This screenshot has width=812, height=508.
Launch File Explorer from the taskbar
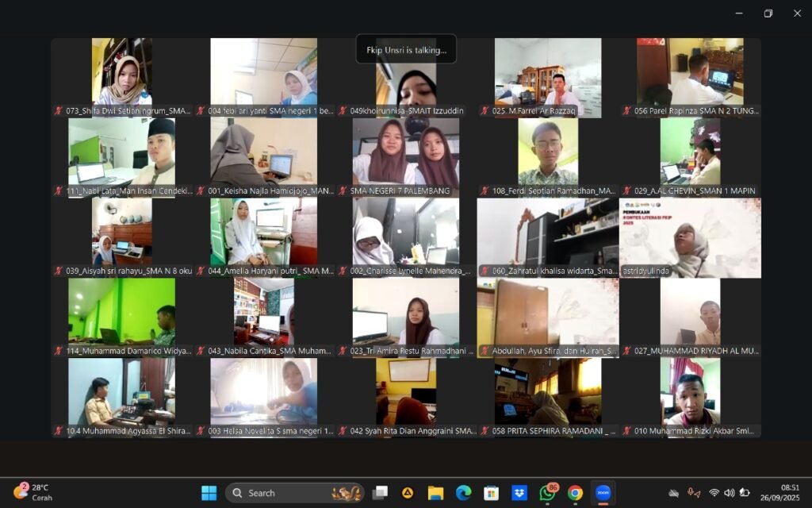click(435, 493)
